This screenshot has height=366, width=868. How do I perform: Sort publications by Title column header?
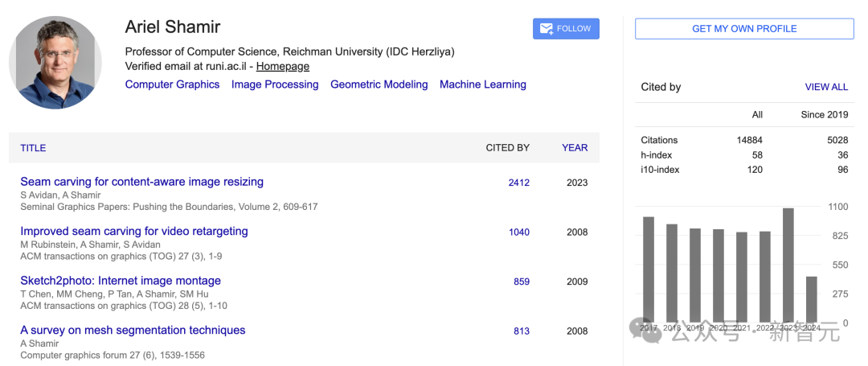click(33, 148)
